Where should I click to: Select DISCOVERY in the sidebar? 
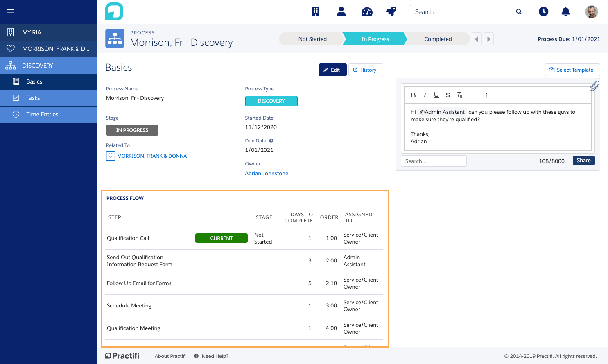point(48,66)
